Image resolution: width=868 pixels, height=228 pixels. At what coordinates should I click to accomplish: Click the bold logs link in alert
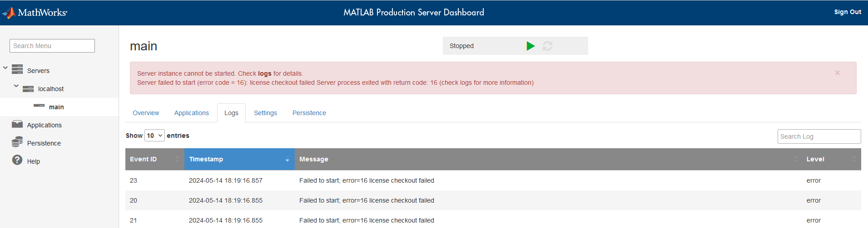[264, 73]
